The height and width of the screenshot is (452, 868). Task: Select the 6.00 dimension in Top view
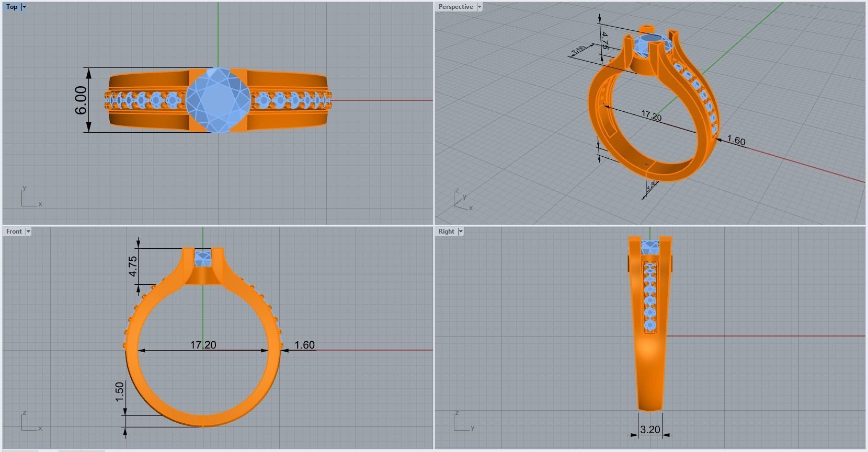pyautogui.click(x=81, y=100)
